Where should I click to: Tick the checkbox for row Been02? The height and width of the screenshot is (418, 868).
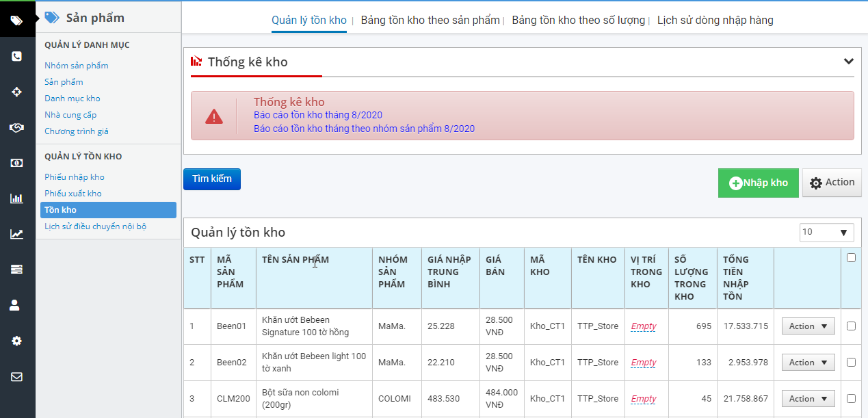click(x=851, y=363)
